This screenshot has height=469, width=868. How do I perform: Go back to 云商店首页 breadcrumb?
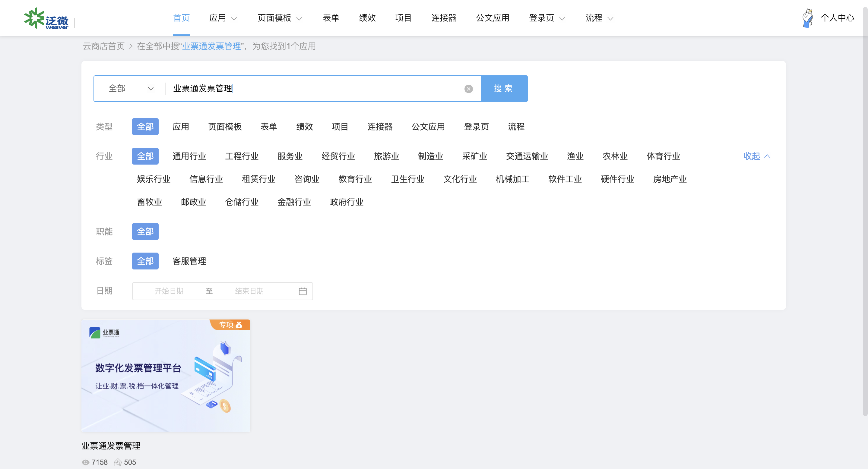(104, 46)
